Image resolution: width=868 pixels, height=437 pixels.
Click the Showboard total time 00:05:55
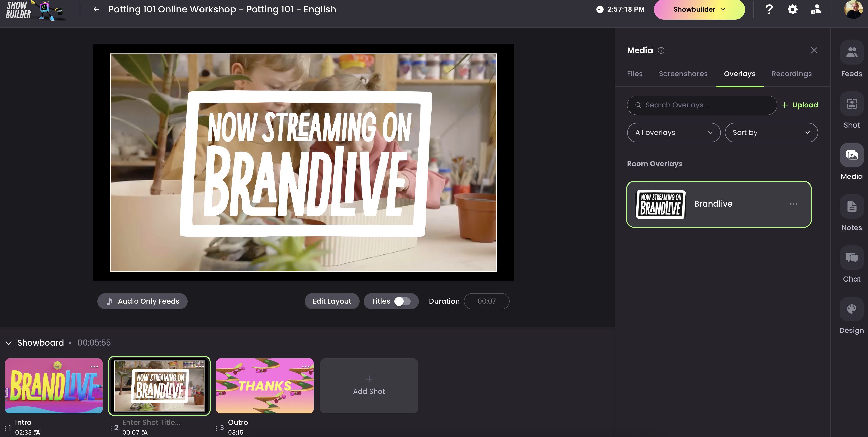(94, 342)
